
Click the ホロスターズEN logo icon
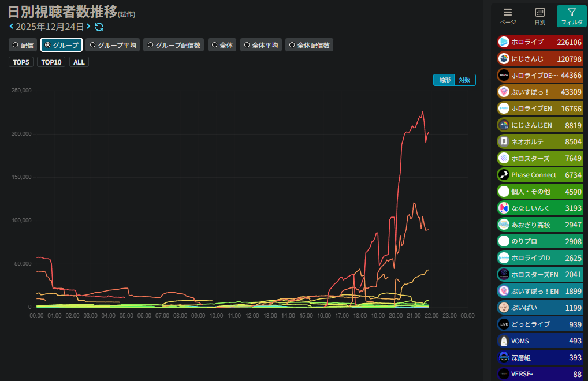click(x=504, y=274)
